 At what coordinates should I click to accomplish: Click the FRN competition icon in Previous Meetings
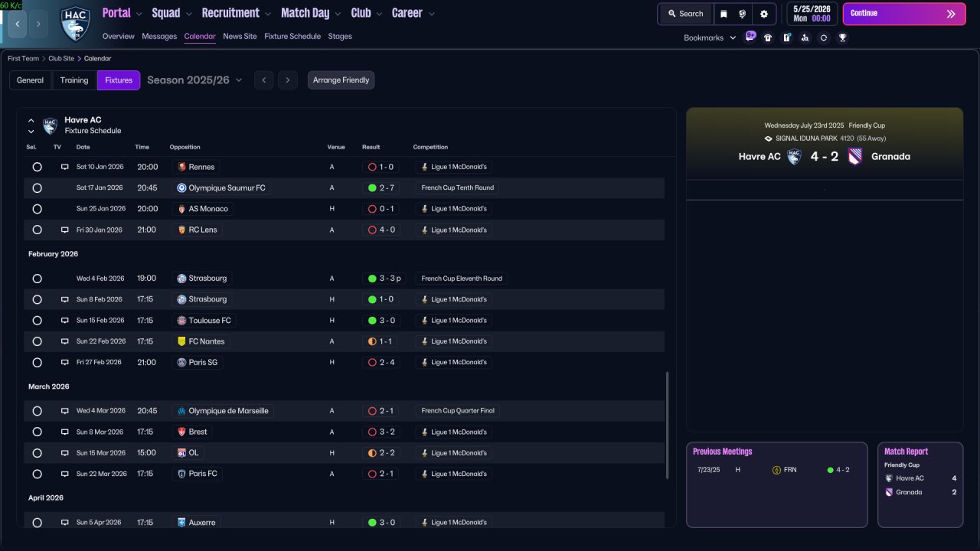(x=776, y=470)
